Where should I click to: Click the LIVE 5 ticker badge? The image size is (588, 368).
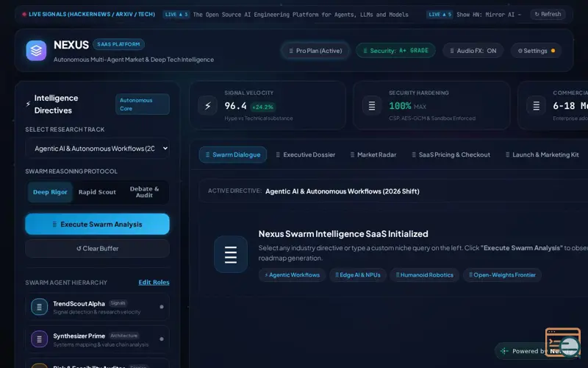point(440,15)
